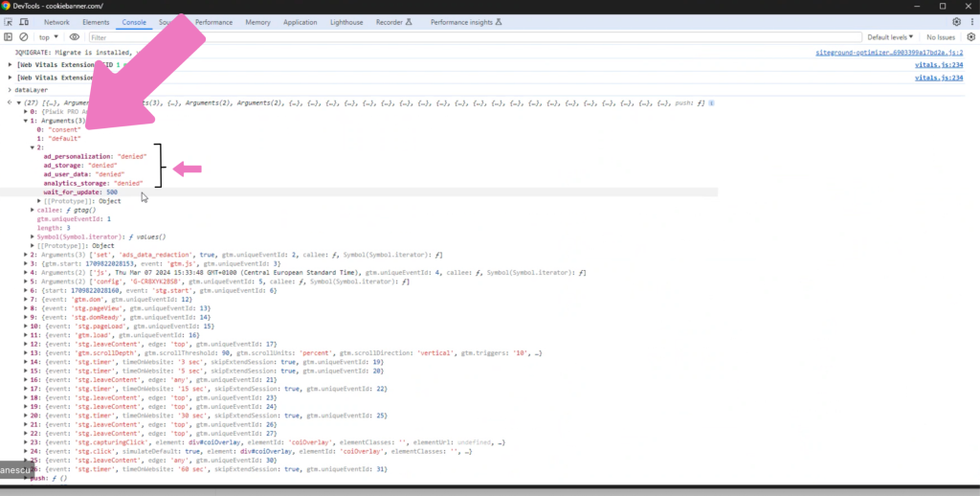Activate the inspect element picker icon
980x496 pixels.
tap(10, 22)
